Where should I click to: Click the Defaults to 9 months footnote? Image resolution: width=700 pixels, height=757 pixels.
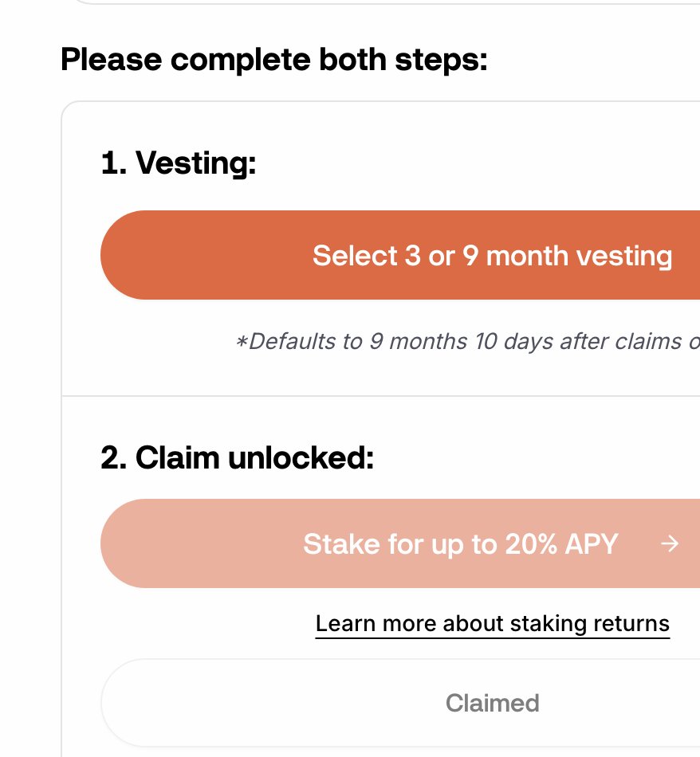pos(468,342)
